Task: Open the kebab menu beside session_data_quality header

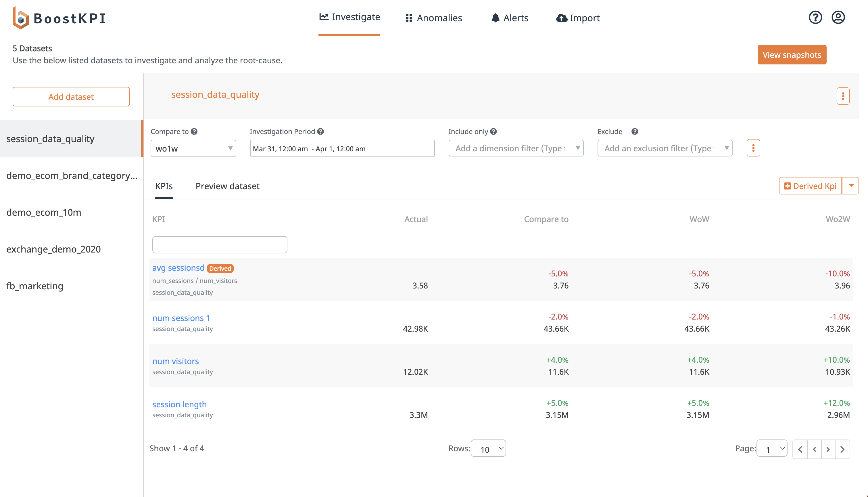Action: click(843, 96)
